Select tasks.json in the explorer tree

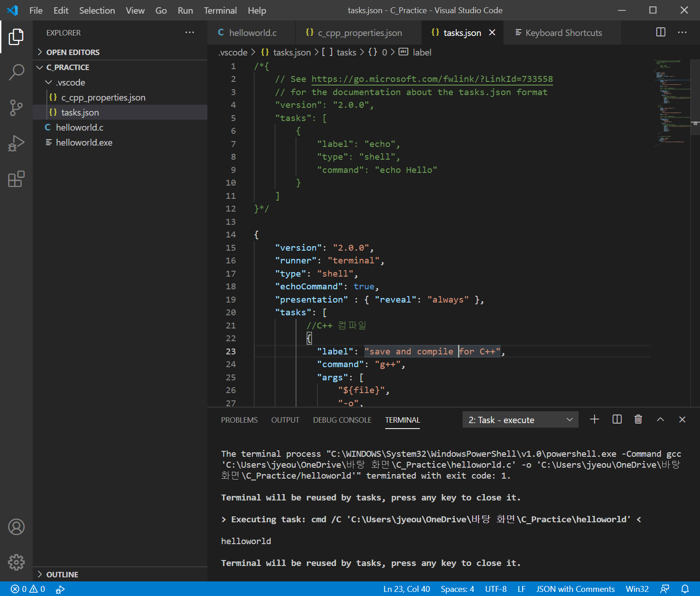click(x=120, y=112)
